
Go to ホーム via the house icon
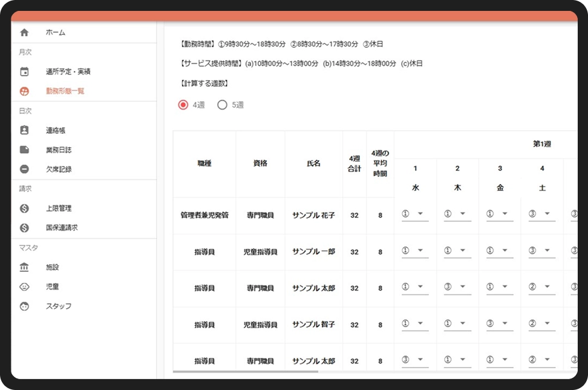tap(24, 32)
